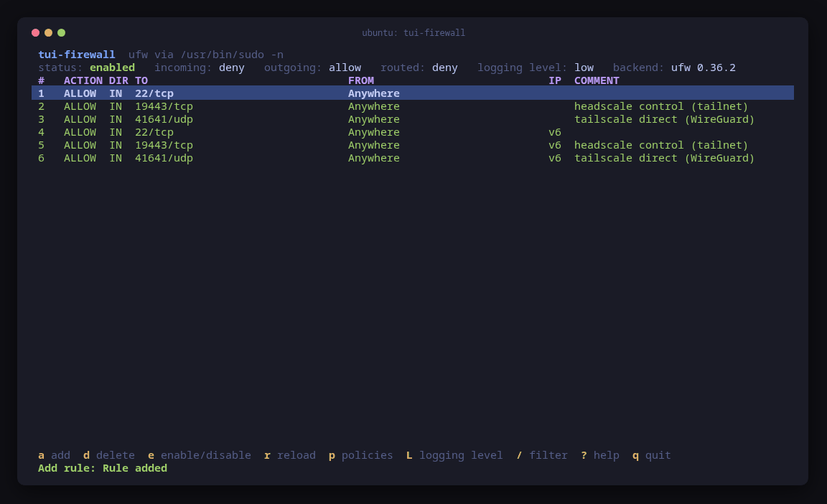The image size is (827, 504).
Task: Click the backend 'ufw 0.36.2' value
Action: 703,67
